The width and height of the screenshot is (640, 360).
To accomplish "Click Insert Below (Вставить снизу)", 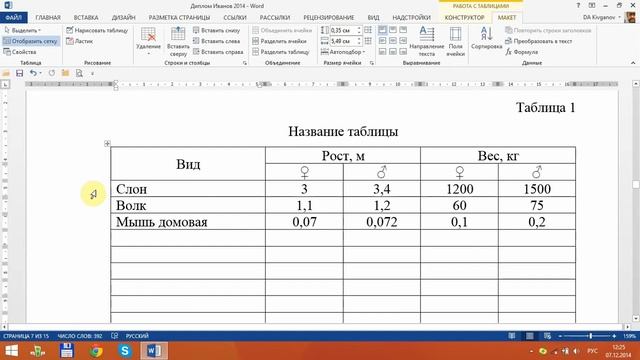I will point(216,30).
